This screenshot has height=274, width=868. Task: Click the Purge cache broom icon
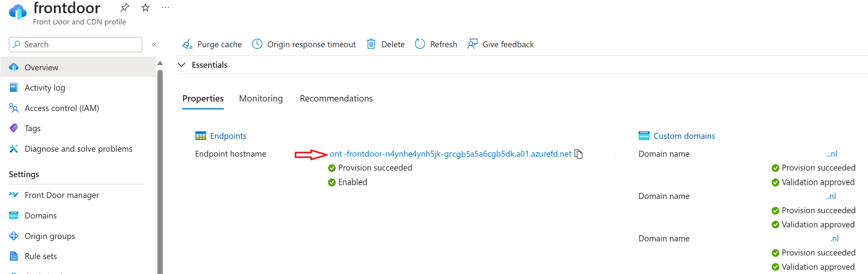[187, 44]
